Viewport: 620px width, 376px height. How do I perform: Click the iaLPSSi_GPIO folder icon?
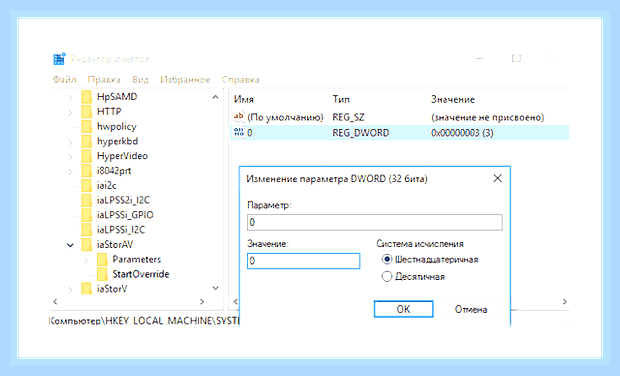tap(87, 215)
